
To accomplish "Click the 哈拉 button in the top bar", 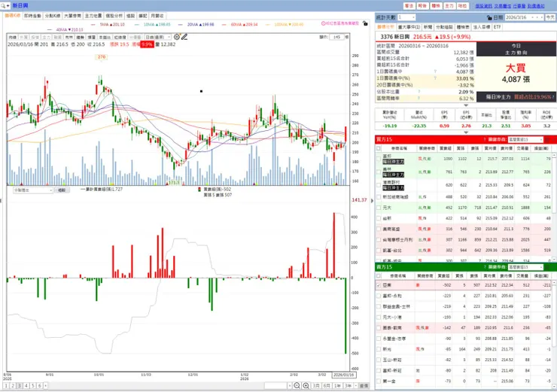I will tap(462, 6).
